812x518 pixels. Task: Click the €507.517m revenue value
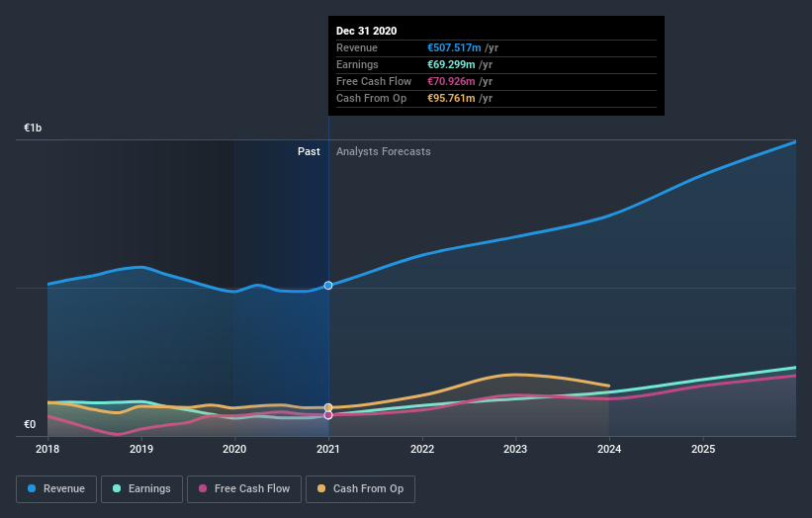click(454, 47)
